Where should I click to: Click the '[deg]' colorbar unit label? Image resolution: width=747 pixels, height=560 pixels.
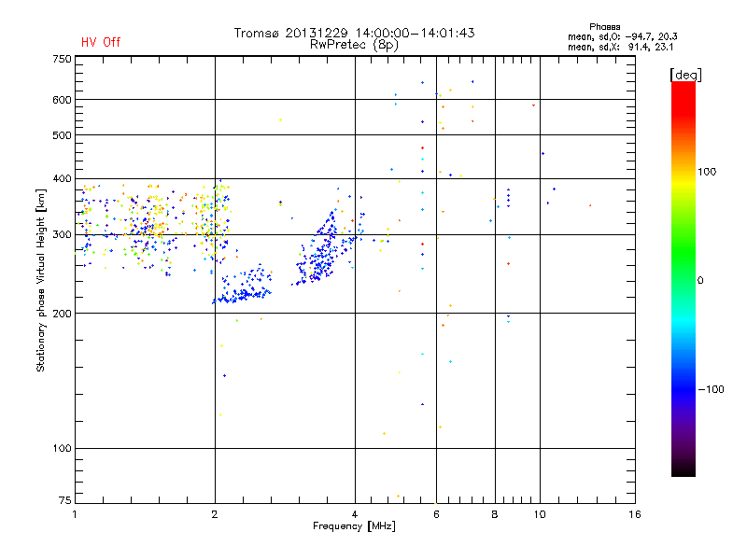685,75
